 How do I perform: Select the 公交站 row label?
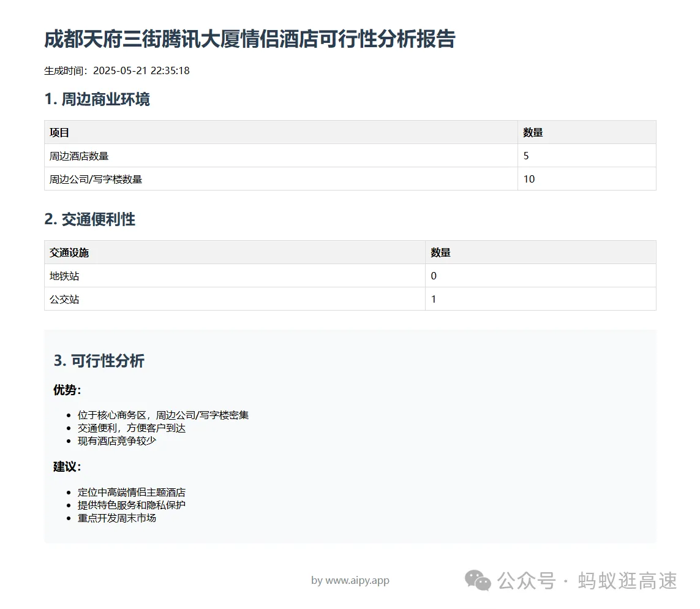[x=64, y=299]
